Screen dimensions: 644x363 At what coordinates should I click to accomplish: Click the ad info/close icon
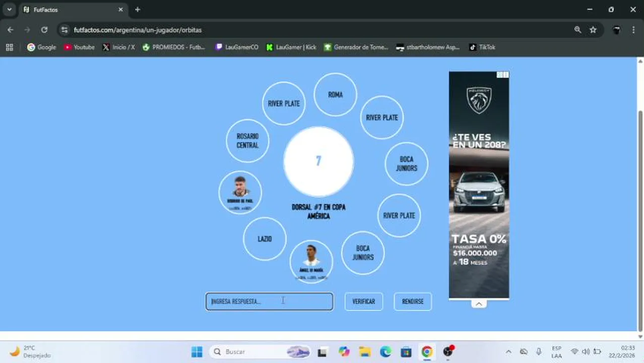coord(502,75)
